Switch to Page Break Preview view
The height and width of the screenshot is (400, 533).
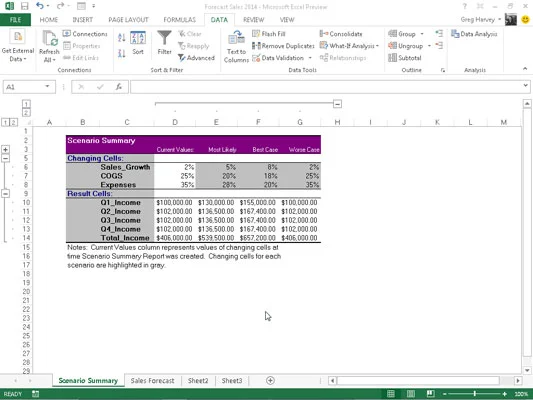point(430,394)
